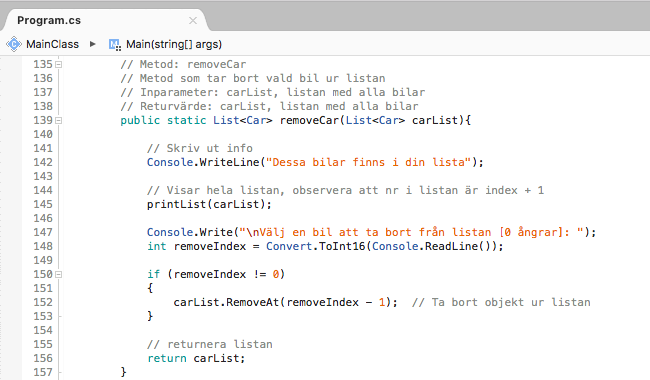This screenshot has height=380, width=650.
Task: Click the removeCar method name
Action: pyautogui.click(x=309, y=120)
